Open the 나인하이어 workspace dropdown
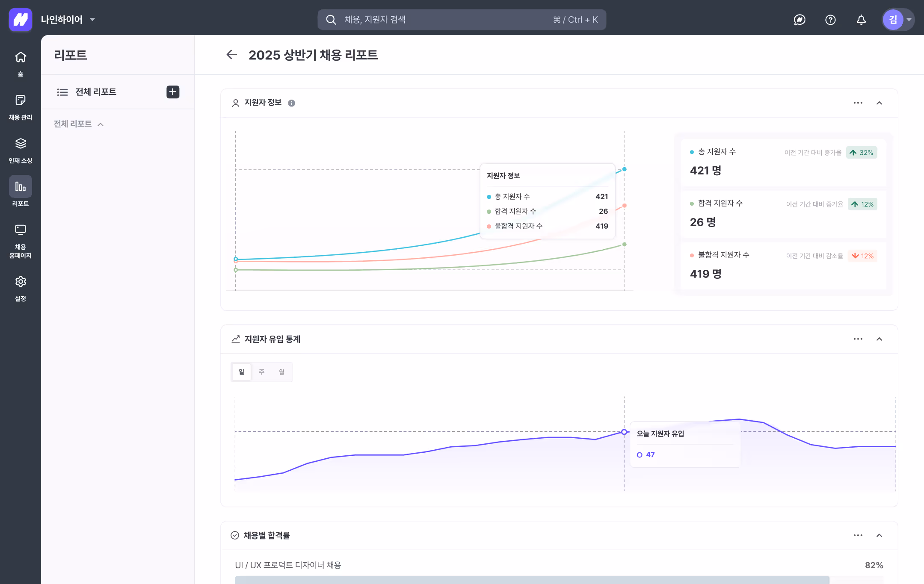The width and height of the screenshot is (924, 584). coord(68,20)
